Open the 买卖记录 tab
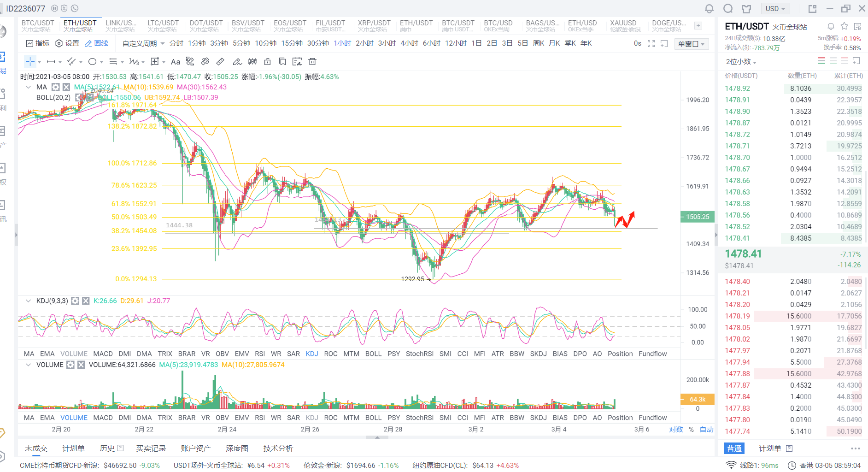 pos(151,448)
